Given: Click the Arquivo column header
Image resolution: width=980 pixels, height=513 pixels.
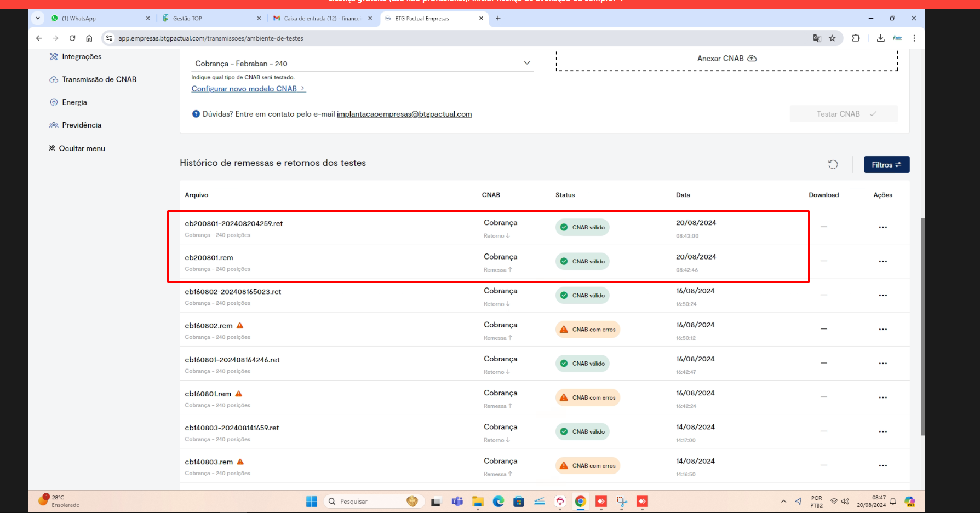Looking at the screenshot, I should click(x=197, y=195).
